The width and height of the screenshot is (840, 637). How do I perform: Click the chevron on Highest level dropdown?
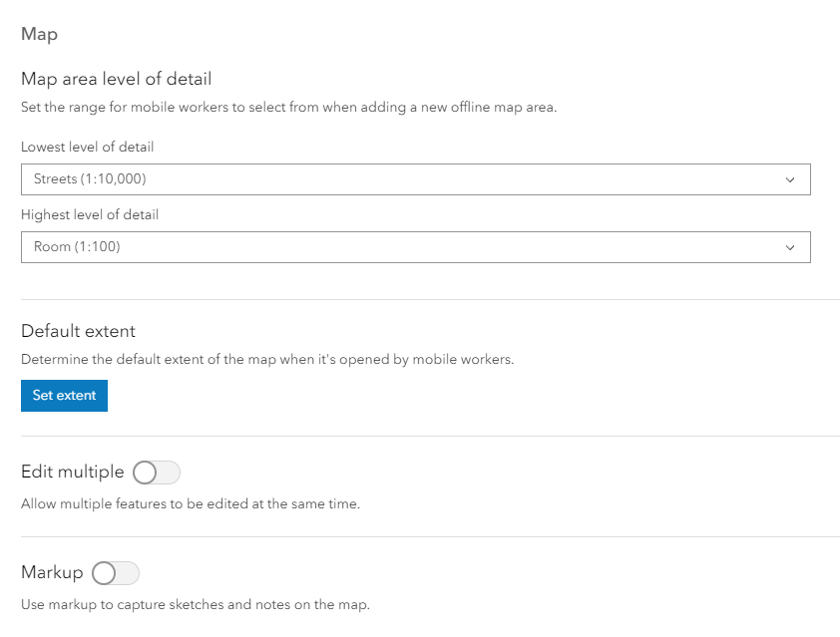tap(790, 247)
